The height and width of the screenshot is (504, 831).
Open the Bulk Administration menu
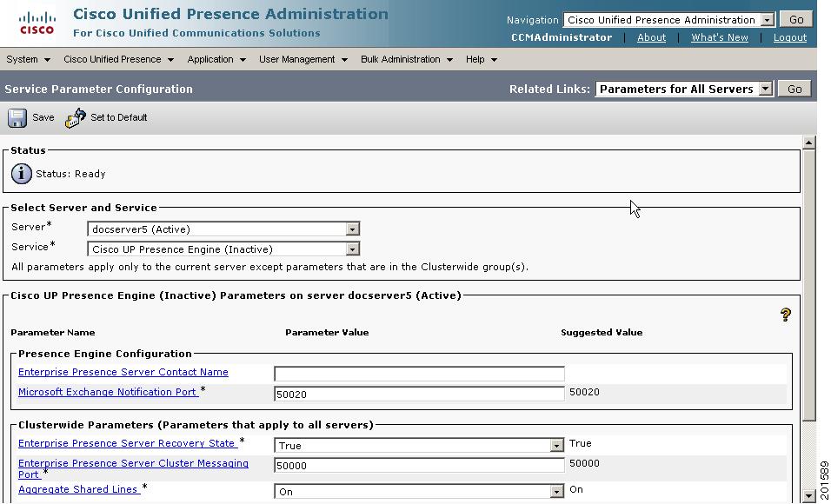click(x=407, y=59)
